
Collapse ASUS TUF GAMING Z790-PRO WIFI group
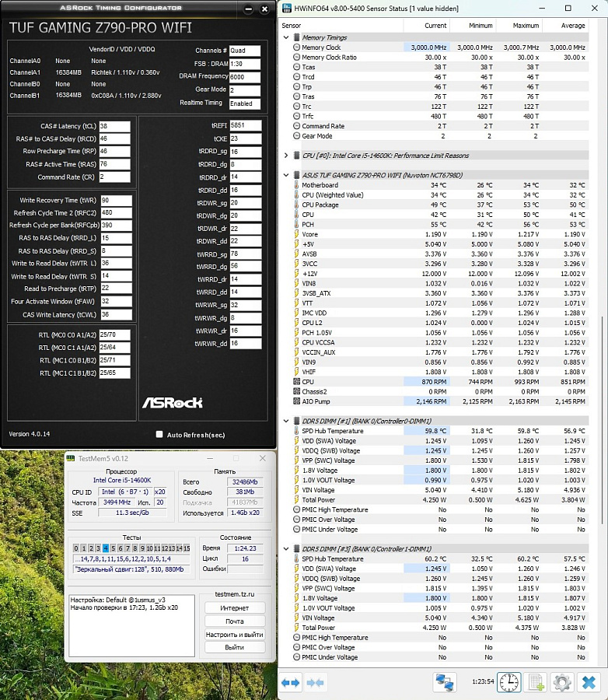286,175
